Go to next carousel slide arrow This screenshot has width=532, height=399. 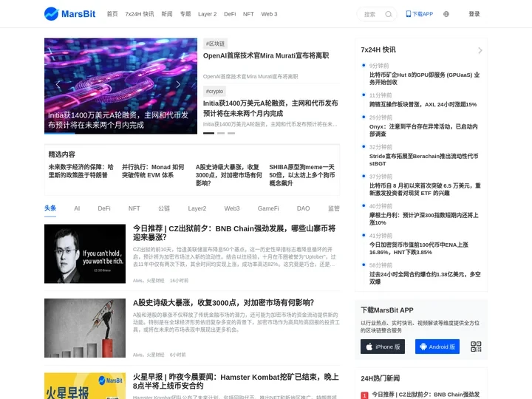tap(178, 85)
